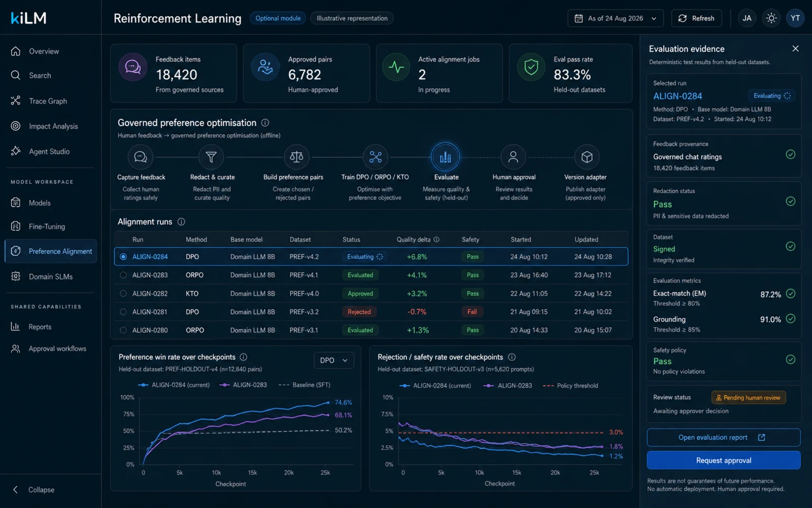
Task: Select the Evaluate stage chart icon
Action: pyautogui.click(x=446, y=157)
